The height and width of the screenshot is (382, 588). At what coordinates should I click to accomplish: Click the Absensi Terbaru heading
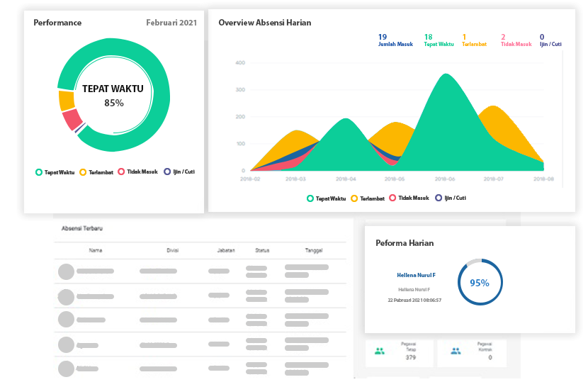tap(81, 228)
